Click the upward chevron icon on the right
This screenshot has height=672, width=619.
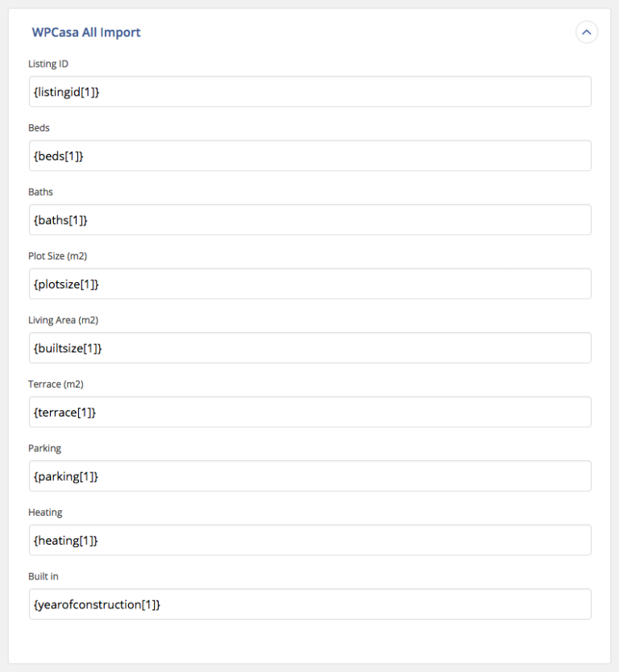click(x=588, y=32)
